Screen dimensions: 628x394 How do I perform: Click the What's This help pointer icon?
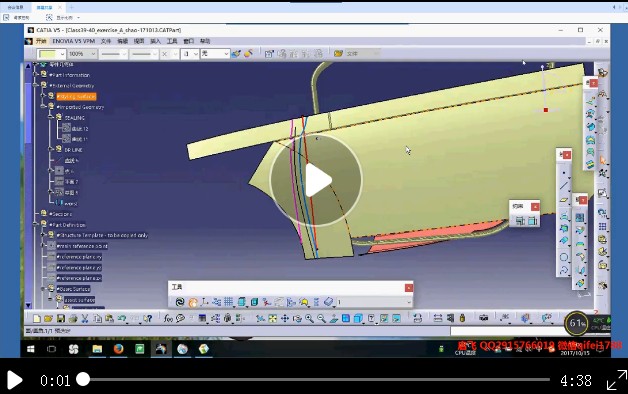(148, 319)
